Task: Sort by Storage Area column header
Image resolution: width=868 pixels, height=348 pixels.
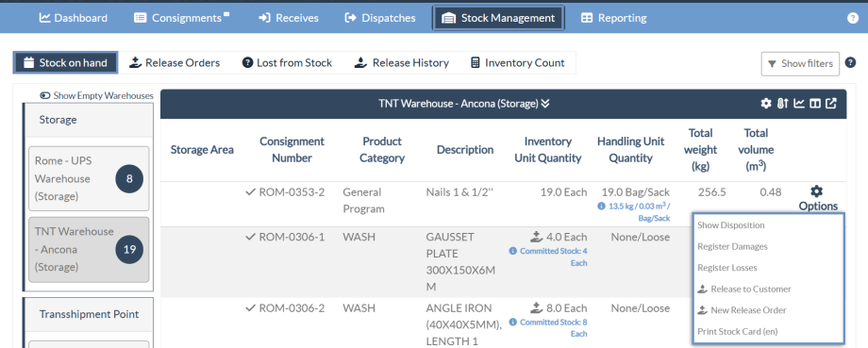Action: [202, 149]
